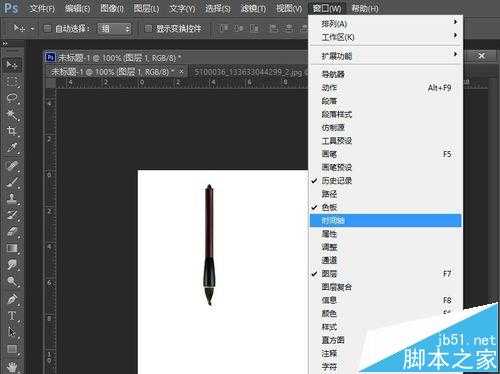Close the open 窗口(W) menu
The image size is (500, 374).
327,8
